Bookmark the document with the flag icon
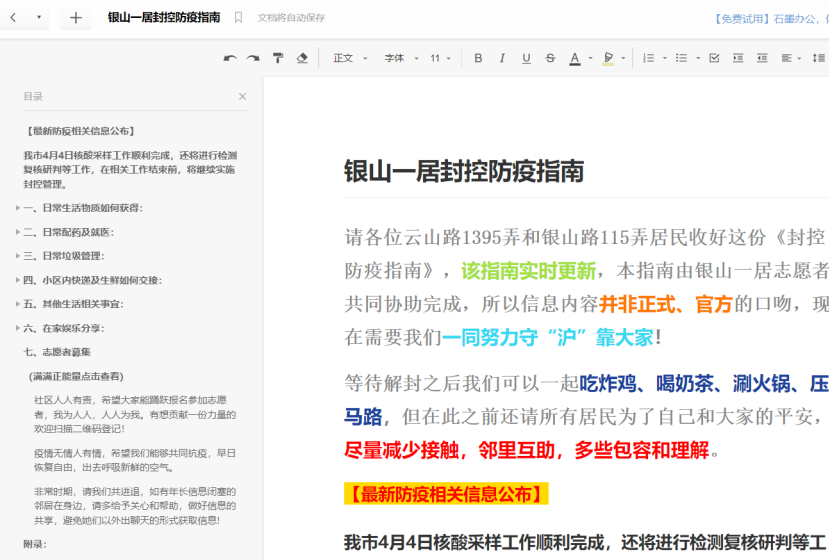The height and width of the screenshot is (560, 829). click(x=238, y=18)
